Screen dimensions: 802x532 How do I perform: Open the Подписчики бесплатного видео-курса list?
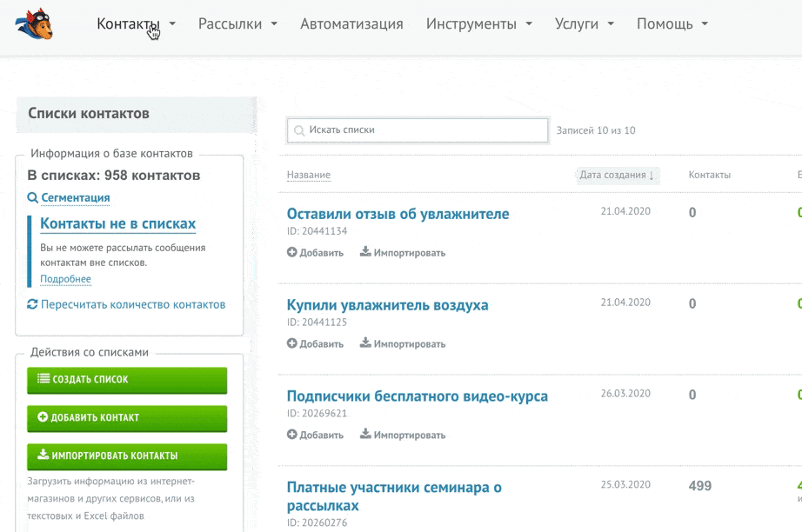tap(417, 396)
